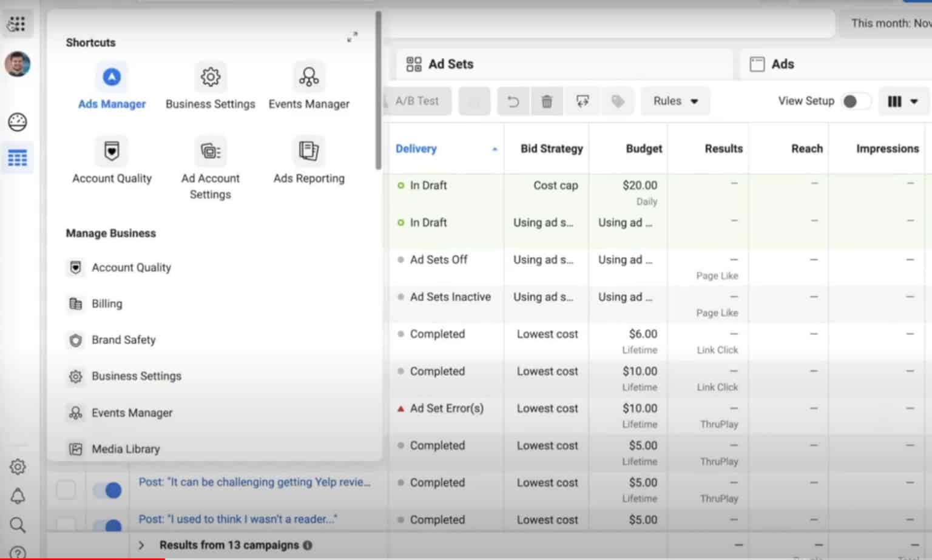Image resolution: width=932 pixels, height=560 pixels.
Task: Check the box beside the Yelp review post
Action: coord(66,490)
